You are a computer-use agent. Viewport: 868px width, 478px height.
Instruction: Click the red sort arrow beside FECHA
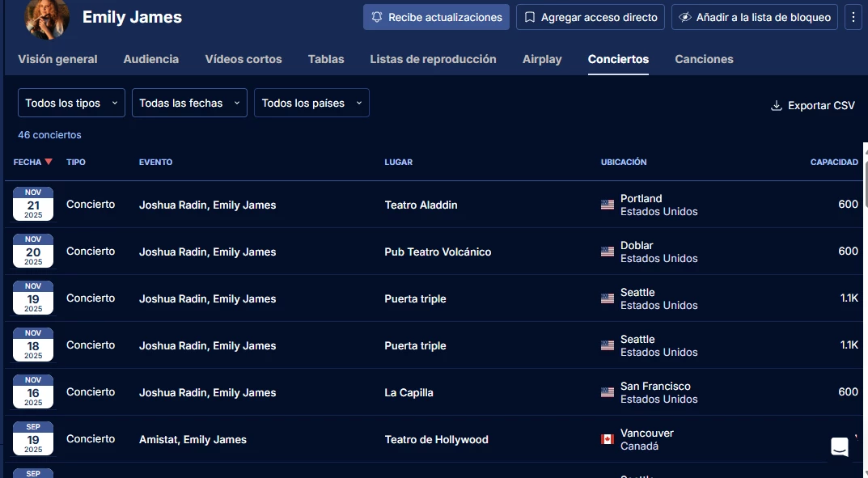[49, 162]
